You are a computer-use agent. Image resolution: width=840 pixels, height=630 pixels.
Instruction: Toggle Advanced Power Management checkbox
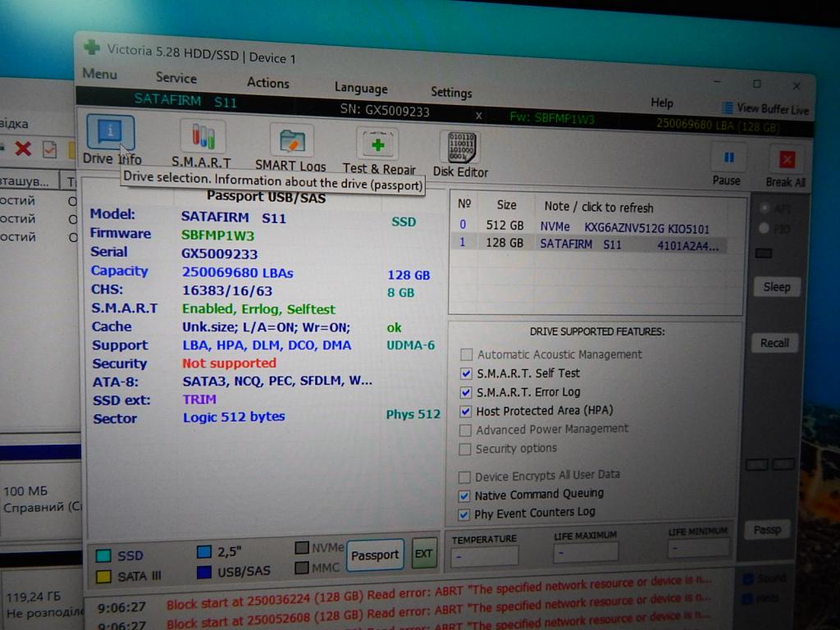(465, 430)
